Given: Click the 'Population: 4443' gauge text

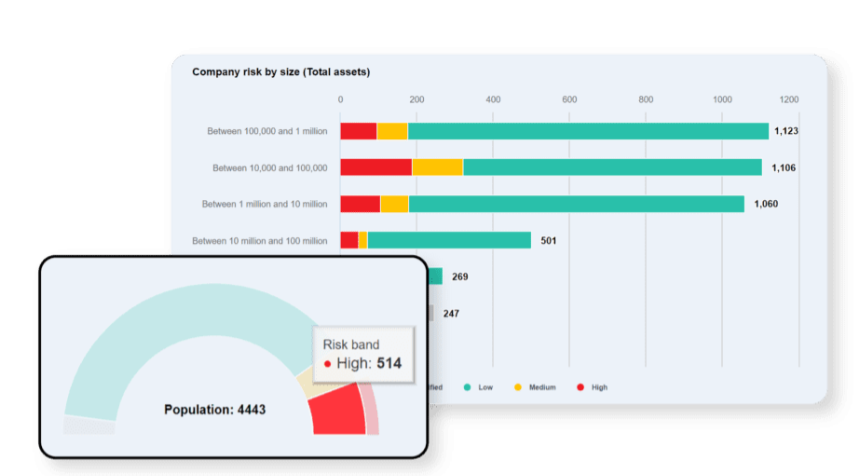Looking at the screenshot, I should click(215, 410).
